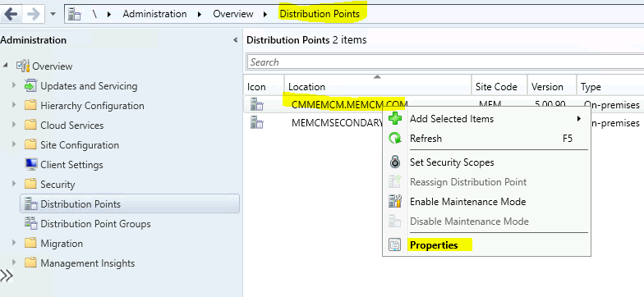Expand the Security node
This screenshot has height=297, width=644.
point(14,184)
